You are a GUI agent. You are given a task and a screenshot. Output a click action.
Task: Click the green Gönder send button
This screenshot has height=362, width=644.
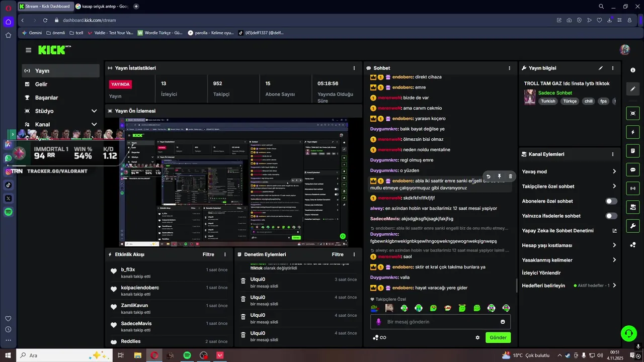point(498,337)
